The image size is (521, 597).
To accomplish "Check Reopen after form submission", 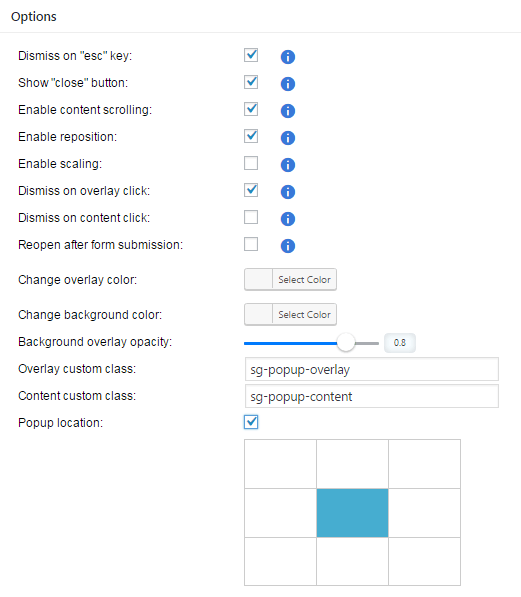I will point(251,244).
